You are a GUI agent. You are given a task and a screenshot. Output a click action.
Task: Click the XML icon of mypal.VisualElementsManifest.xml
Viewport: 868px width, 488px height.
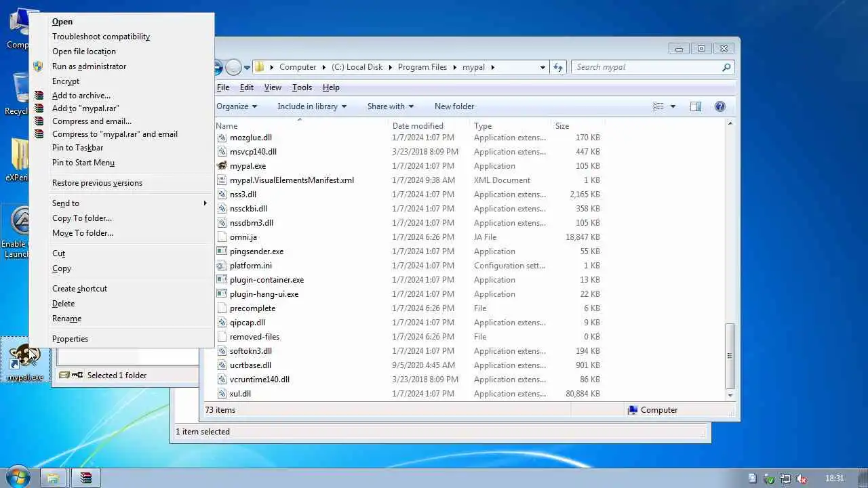pos(222,180)
